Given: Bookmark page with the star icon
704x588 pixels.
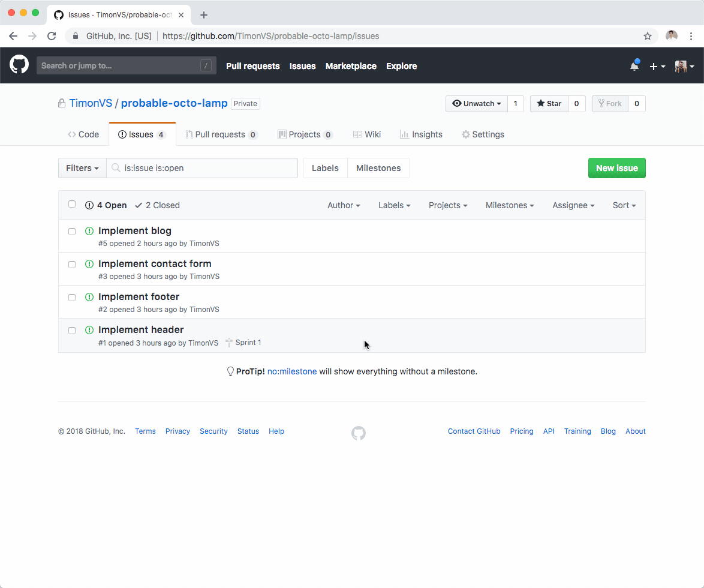Looking at the screenshot, I should [x=648, y=36].
